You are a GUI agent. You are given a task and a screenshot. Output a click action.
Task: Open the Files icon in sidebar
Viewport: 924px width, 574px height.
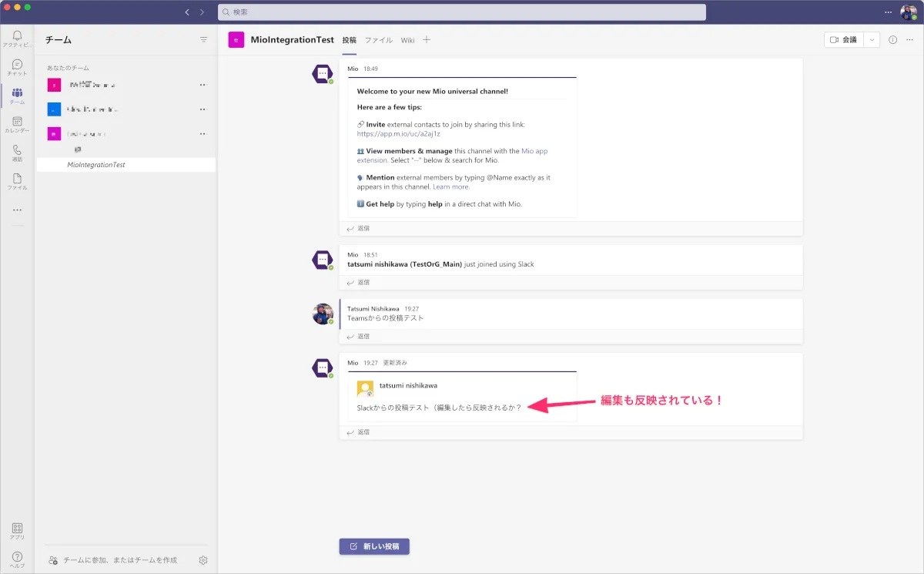(17, 180)
